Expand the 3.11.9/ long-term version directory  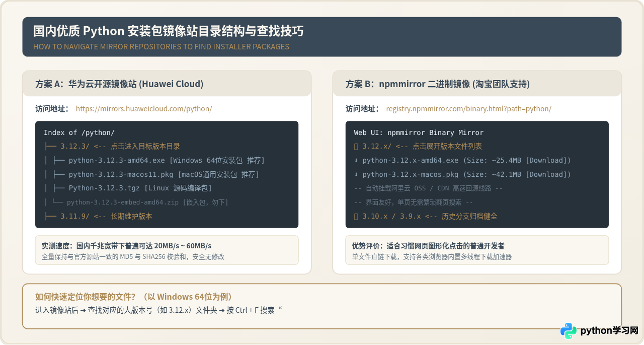(x=98, y=216)
